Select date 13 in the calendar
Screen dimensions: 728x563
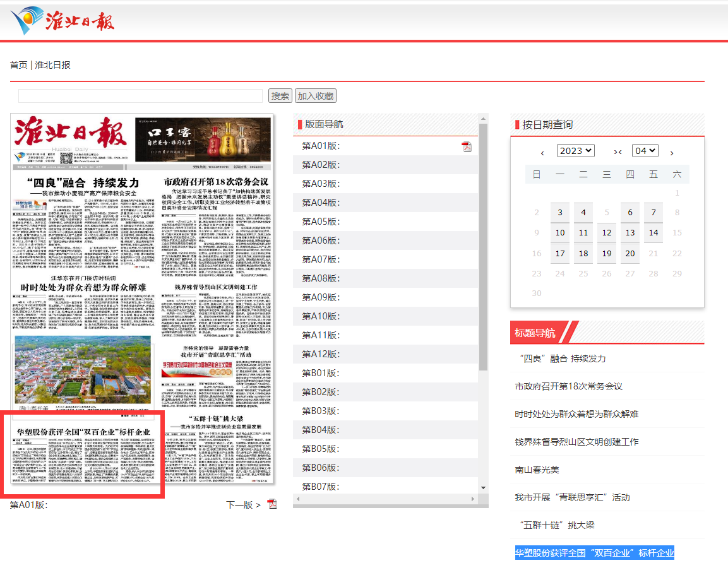click(x=630, y=233)
